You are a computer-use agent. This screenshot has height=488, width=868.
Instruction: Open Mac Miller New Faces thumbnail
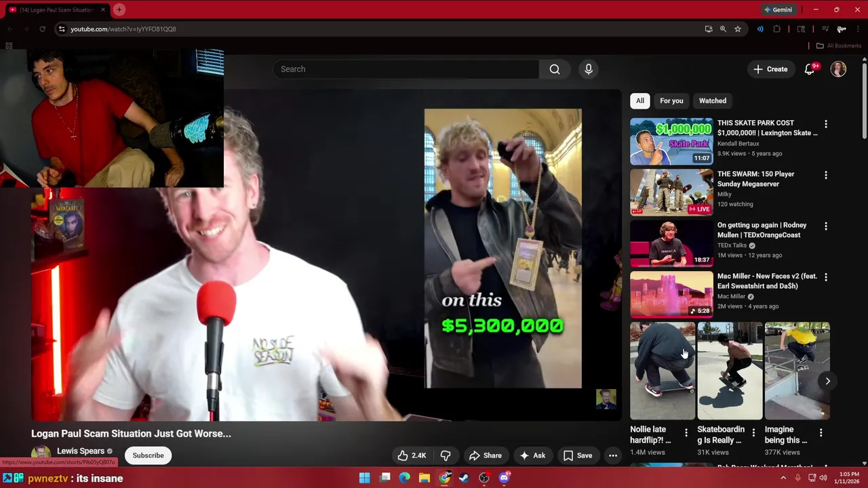(x=671, y=294)
